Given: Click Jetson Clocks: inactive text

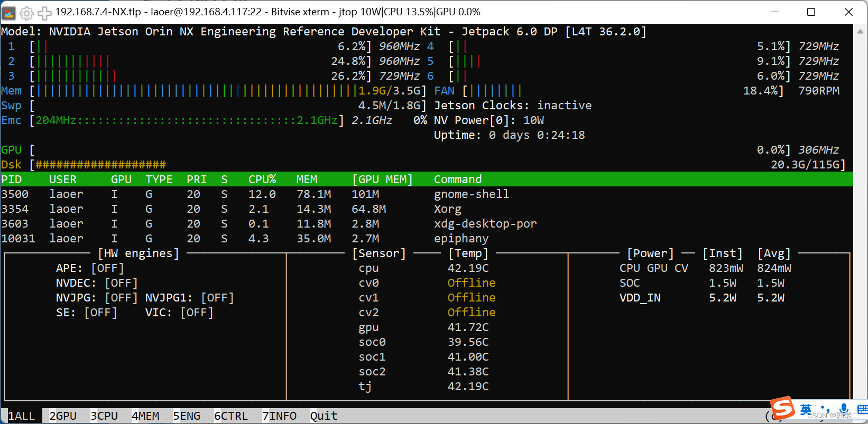Looking at the screenshot, I should click(x=513, y=106).
